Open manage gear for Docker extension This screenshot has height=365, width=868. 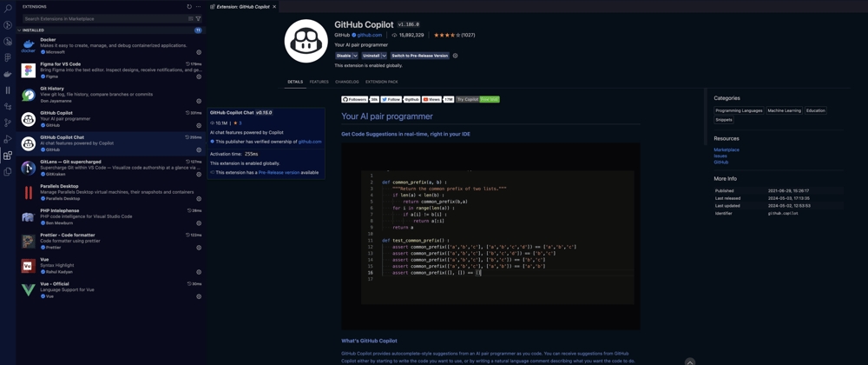199,52
